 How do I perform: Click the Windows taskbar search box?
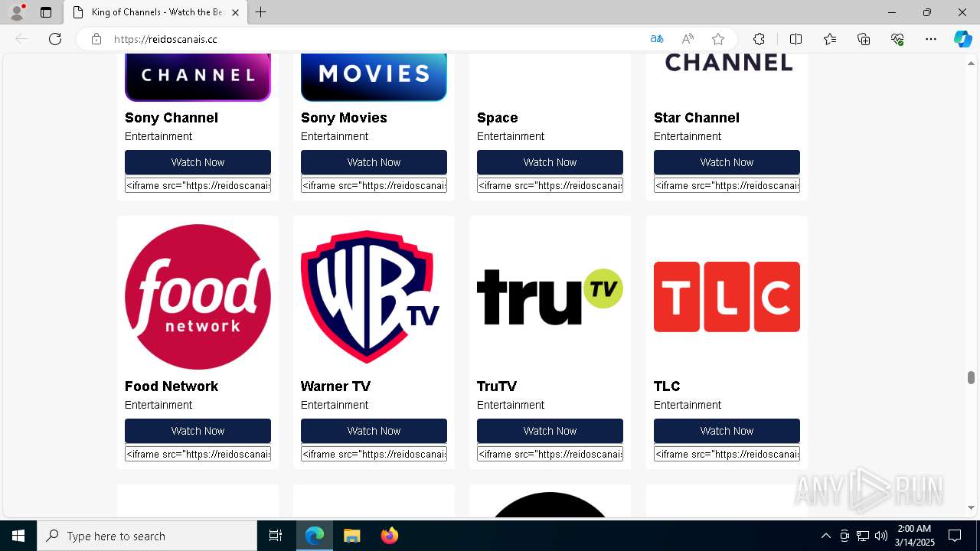click(147, 536)
